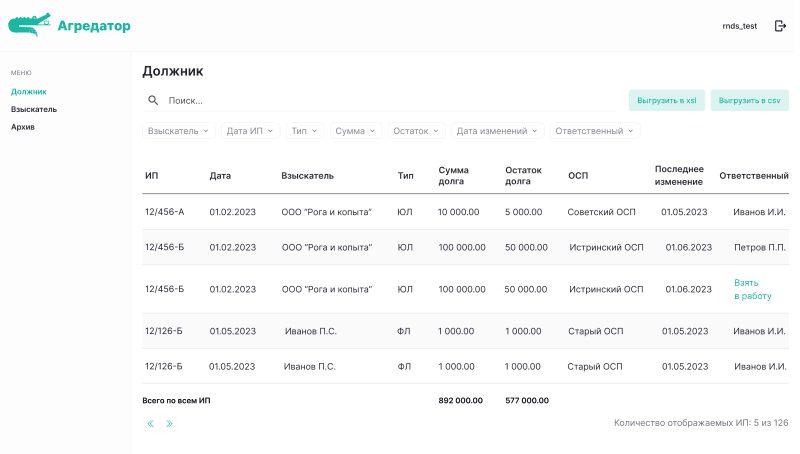
Task: Expand the Взыскатель filter dropdown
Action: [x=179, y=131]
